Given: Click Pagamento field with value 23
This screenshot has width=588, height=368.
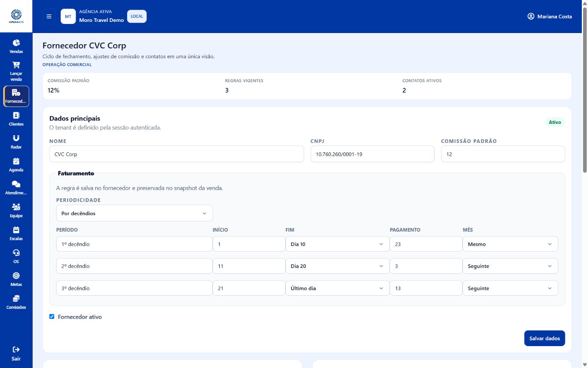Looking at the screenshot, I should (x=426, y=244).
